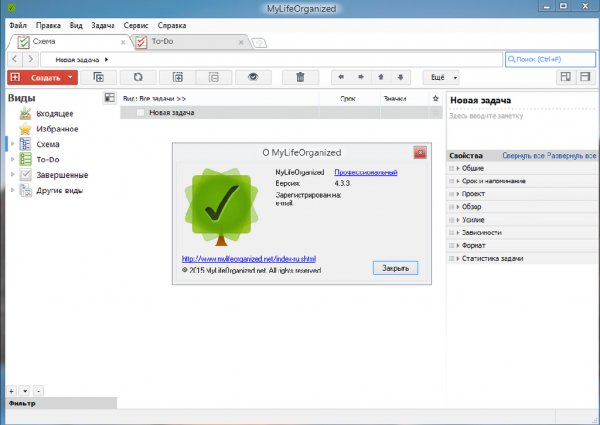Check the Новая задача task checkbox
600x425 pixels.
pyautogui.click(x=140, y=112)
